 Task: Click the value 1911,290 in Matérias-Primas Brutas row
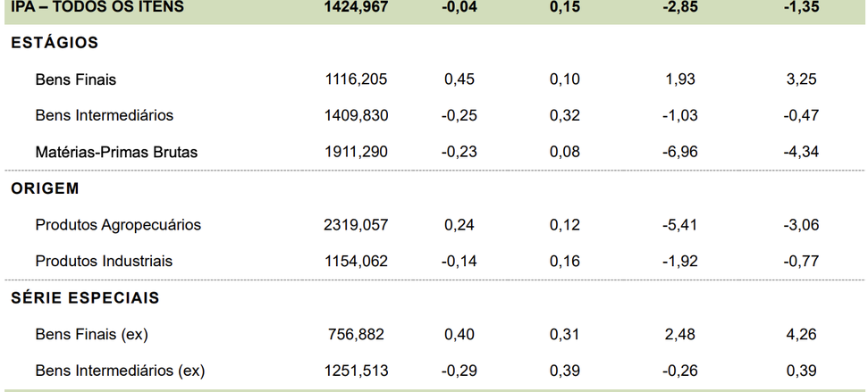(356, 152)
